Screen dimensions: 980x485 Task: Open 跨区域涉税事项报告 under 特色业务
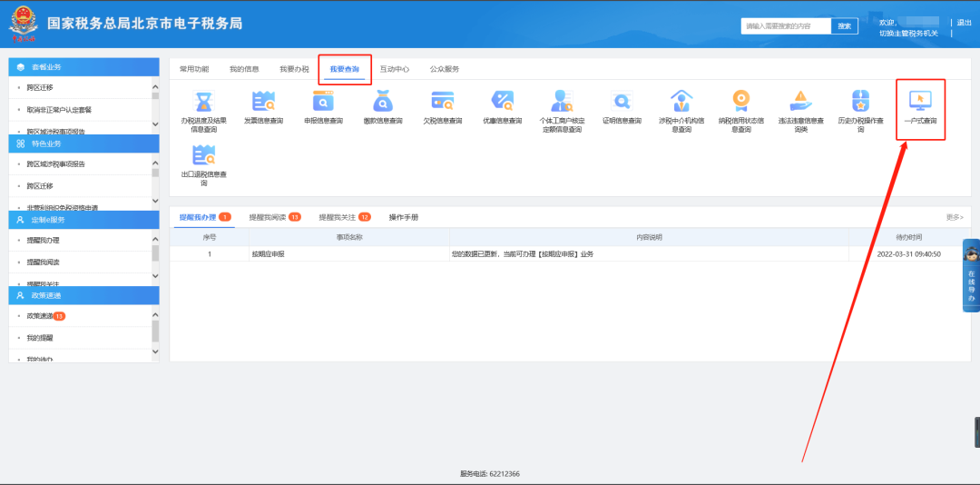[x=56, y=164]
